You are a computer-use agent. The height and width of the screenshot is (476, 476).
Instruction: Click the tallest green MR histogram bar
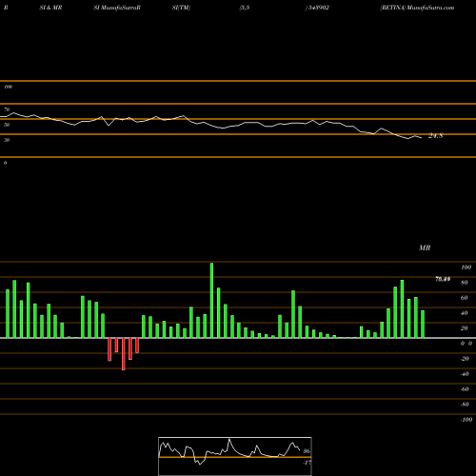click(211, 300)
